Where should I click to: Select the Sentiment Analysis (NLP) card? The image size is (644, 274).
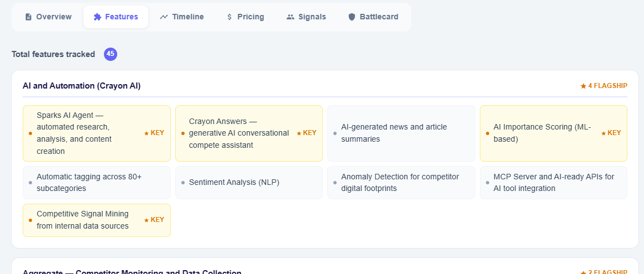click(x=249, y=183)
